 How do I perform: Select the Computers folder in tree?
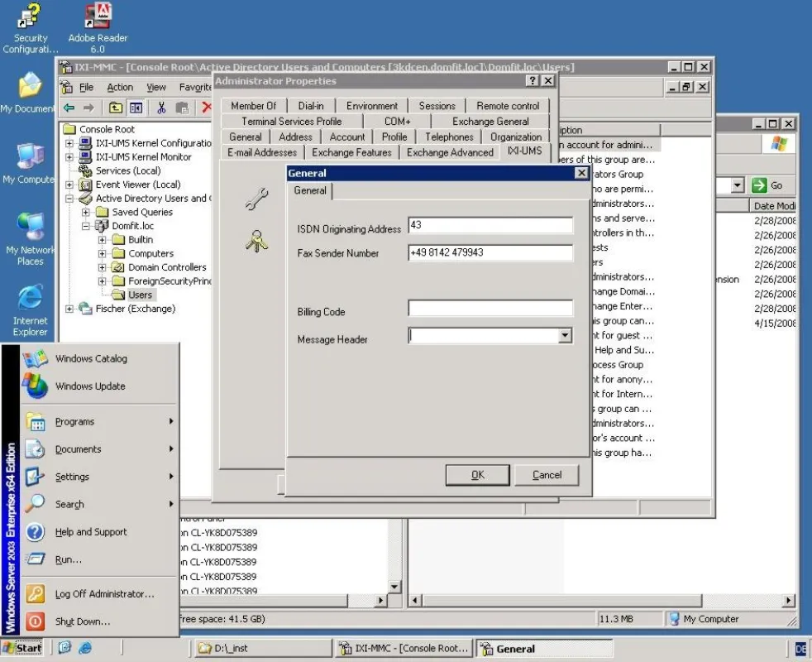(x=150, y=253)
